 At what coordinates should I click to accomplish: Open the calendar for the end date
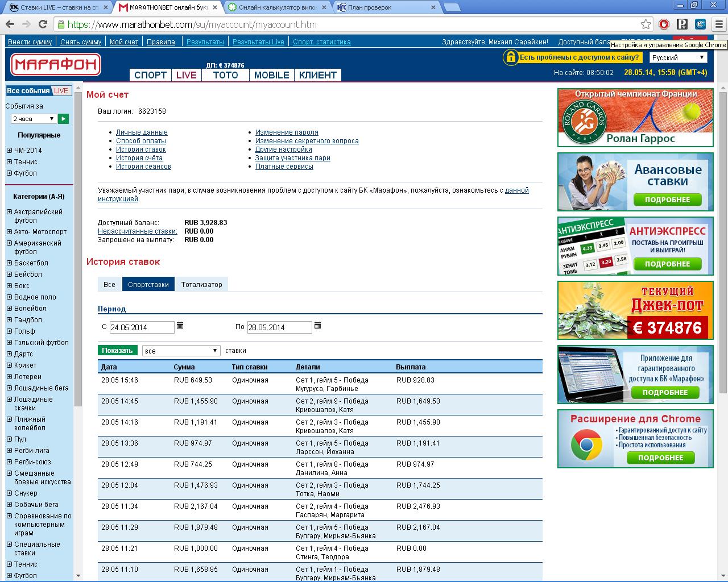[318, 326]
